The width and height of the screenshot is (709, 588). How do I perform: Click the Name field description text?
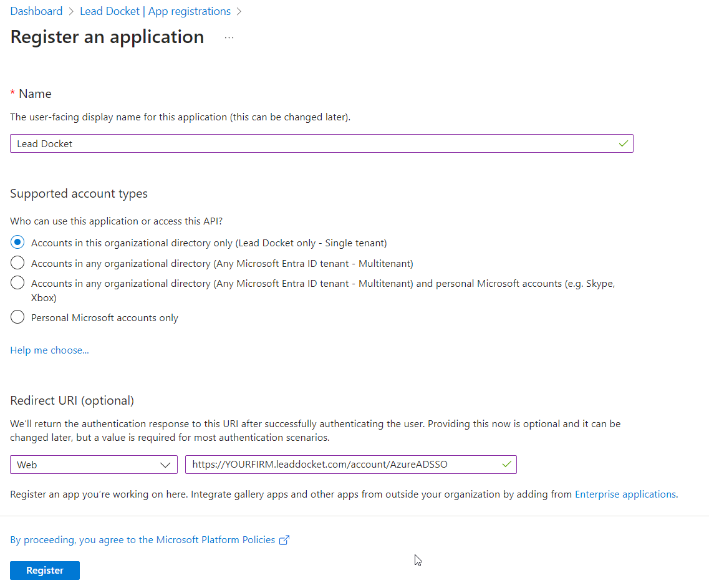pos(180,117)
